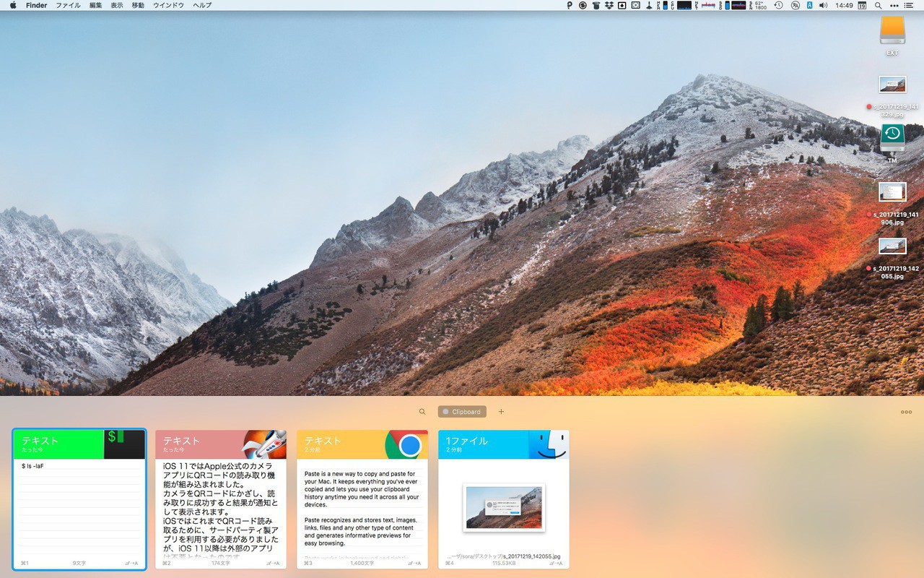Select the Clipboard tab
Viewport: 924px width, 578px height.
click(462, 412)
